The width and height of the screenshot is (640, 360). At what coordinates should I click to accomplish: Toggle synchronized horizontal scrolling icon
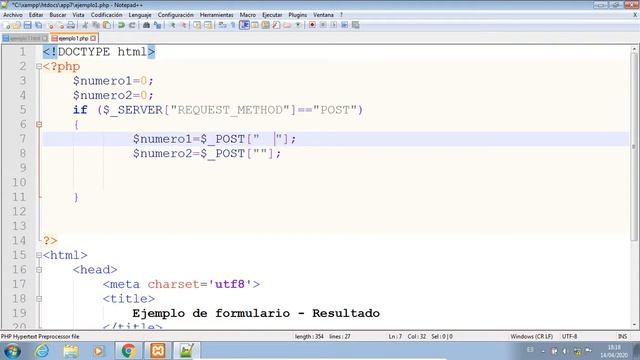[208, 25]
